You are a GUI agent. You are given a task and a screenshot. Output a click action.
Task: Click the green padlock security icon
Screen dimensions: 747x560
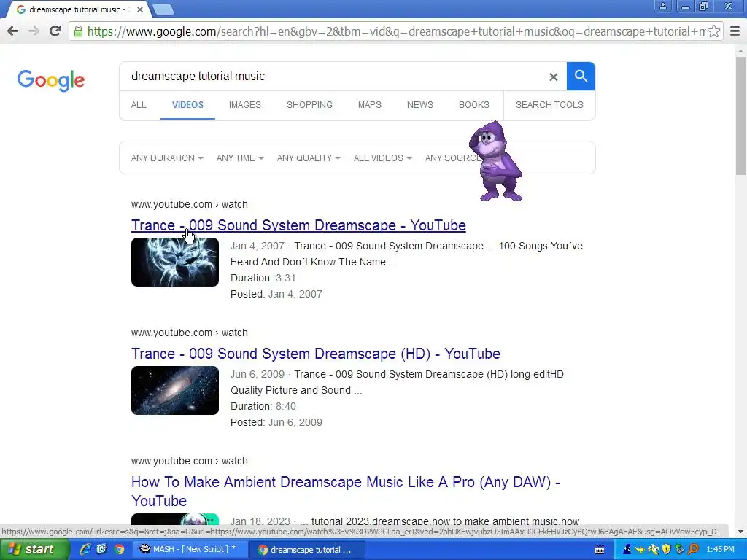(78, 31)
